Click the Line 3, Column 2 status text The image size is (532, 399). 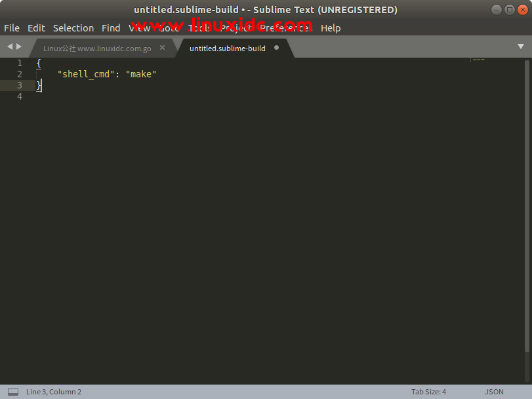pos(54,392)
